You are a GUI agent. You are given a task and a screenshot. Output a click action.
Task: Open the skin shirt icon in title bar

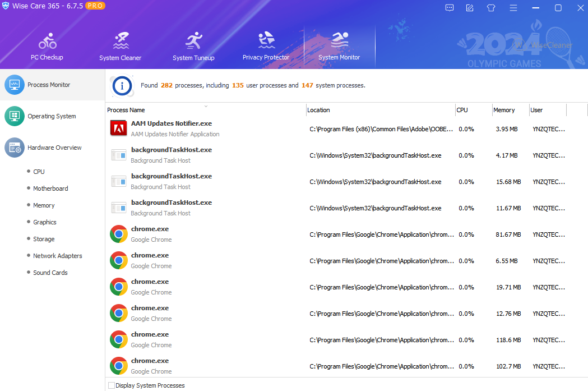[x=491, y=8]
